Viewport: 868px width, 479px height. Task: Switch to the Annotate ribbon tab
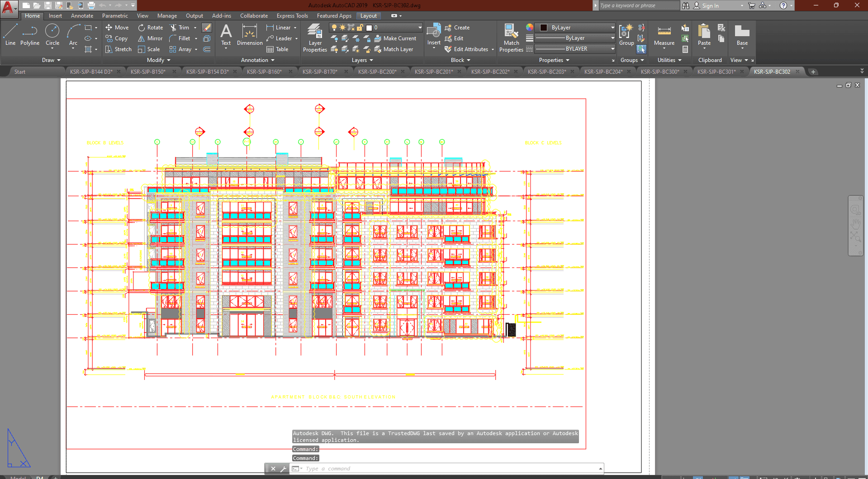(x=82, y=16)
